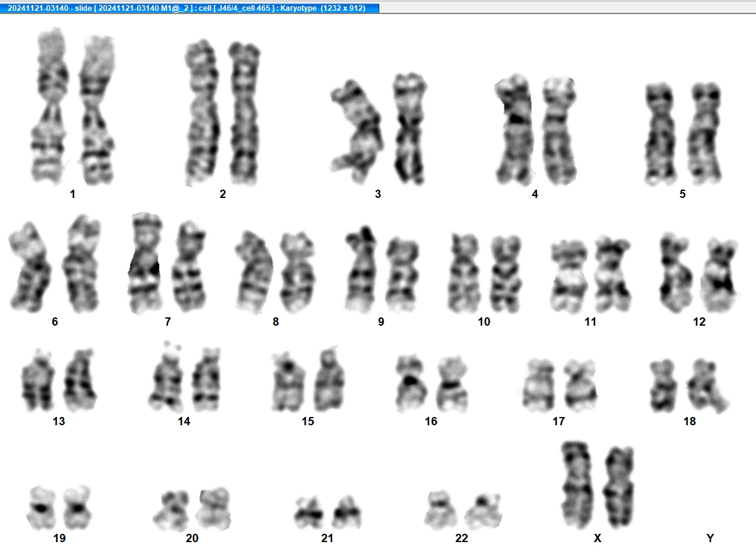Select the left chromosome 12 homolog
The width and height of the screenshot is (756, 560).
tap(676, 273)
